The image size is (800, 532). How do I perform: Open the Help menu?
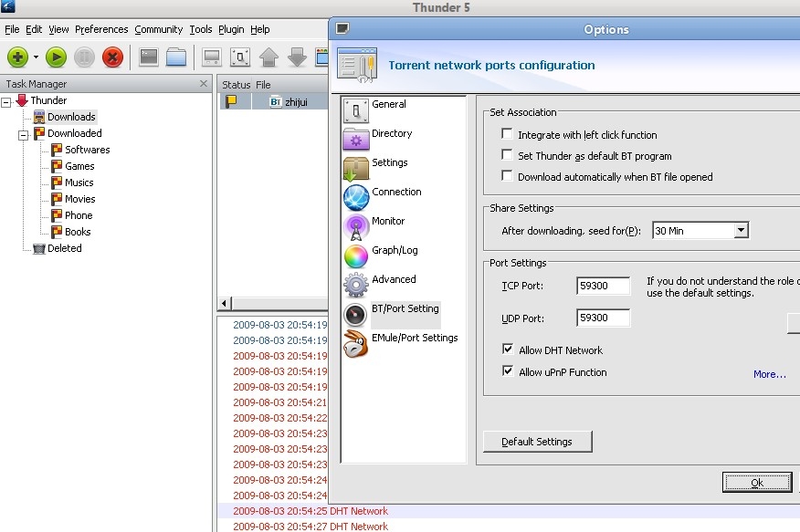(x=260, y=29)
